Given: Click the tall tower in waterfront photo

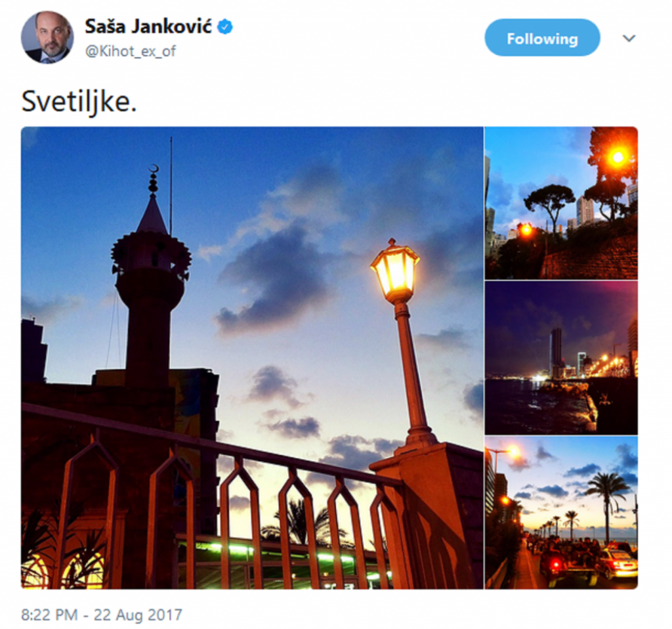Looking at the screenshot, I should coord(555,353).
